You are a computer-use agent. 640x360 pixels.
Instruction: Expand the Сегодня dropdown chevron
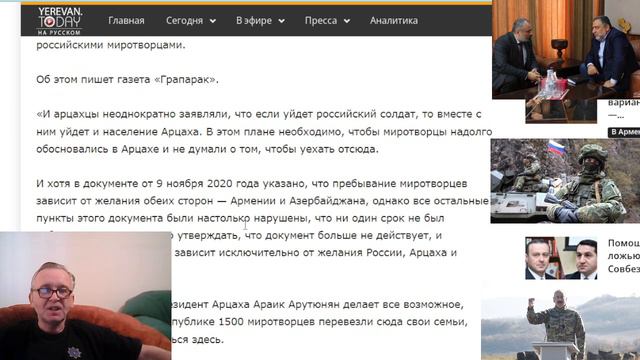[213, 21]
